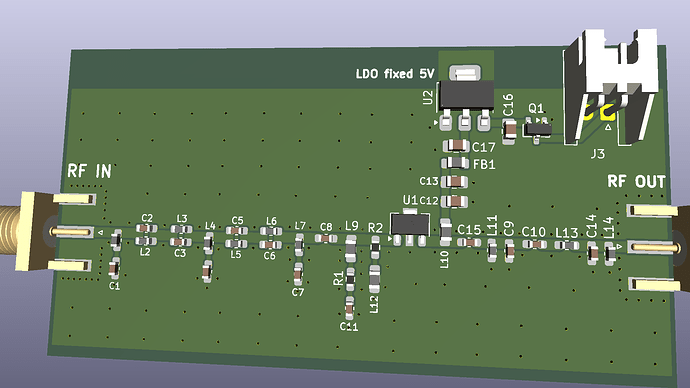This screenshot has height=388, width=690.
Task: Click the Q1 reference label
Action: (536, 108)
